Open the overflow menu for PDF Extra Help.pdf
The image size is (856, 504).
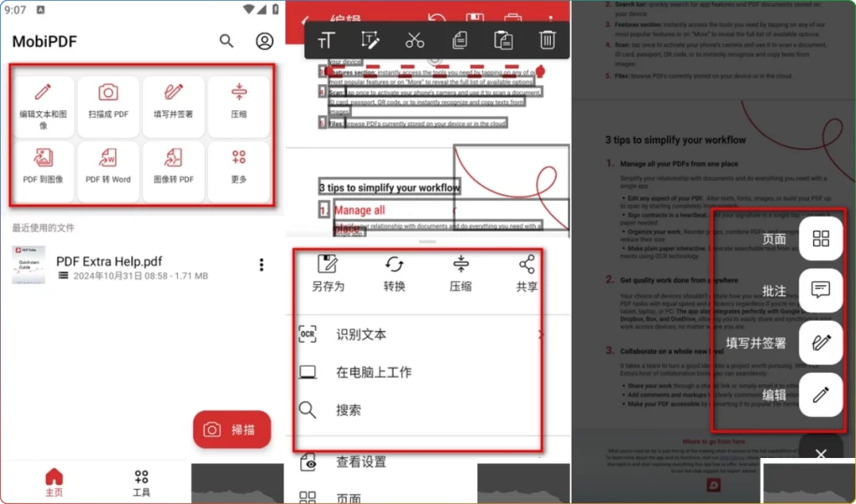(262, 264)
